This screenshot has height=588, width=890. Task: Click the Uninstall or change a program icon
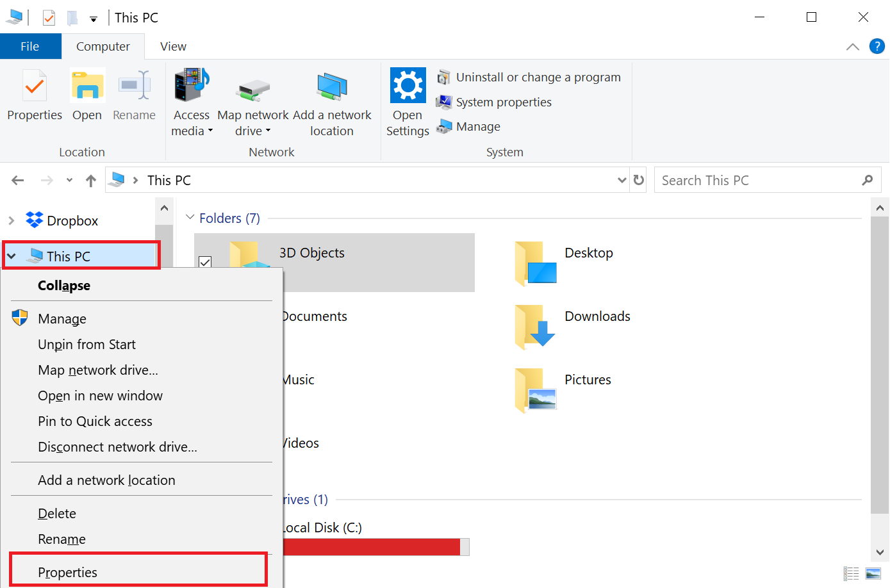[x=443, y=78]
